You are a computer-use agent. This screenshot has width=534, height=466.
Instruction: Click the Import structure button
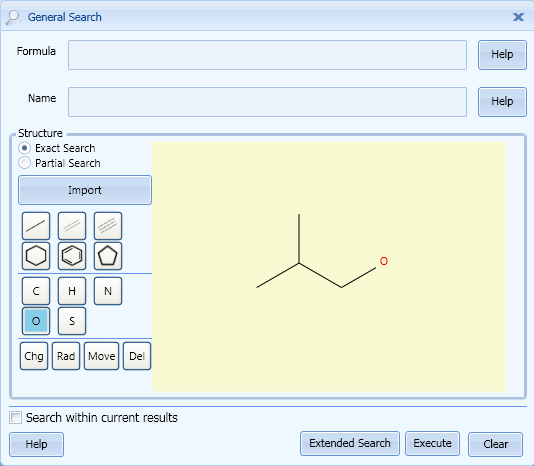coord(85,190)
